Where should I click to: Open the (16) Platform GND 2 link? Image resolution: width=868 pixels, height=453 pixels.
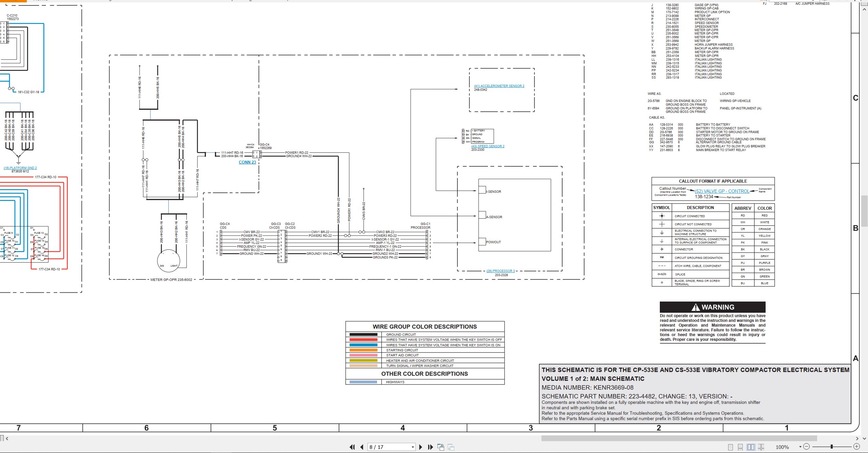point(20,168)
